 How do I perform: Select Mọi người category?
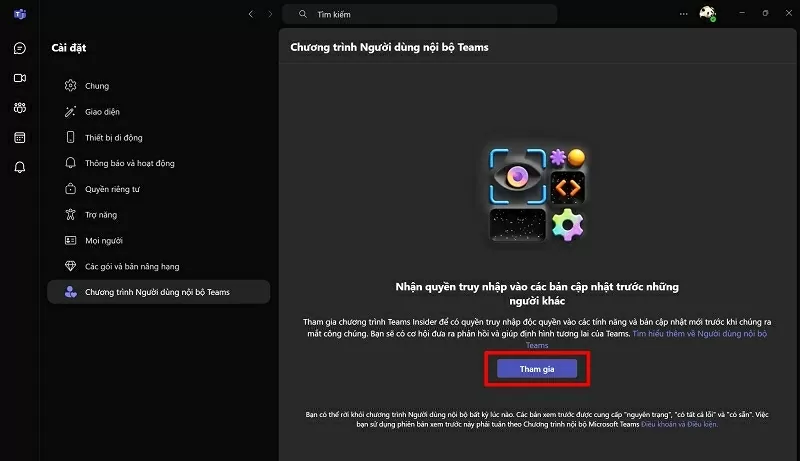[x=159, y=240]
